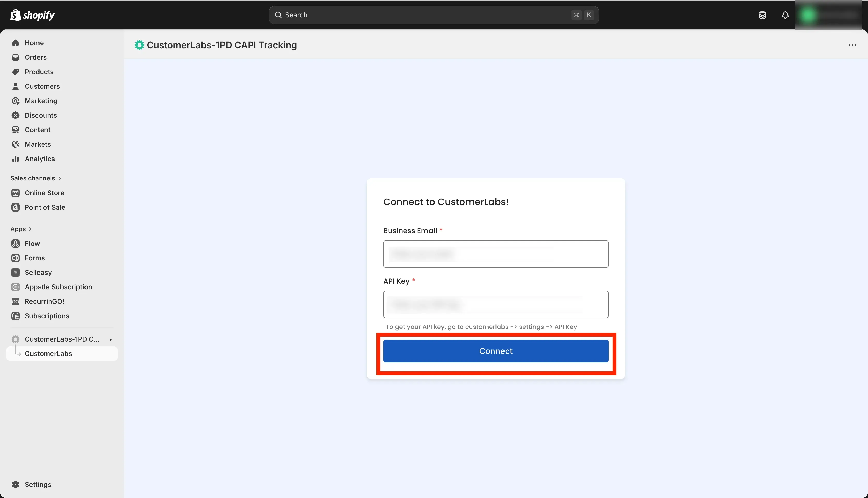Open the notifications bell
Screen dimensions: 868x498
point(785,15)
